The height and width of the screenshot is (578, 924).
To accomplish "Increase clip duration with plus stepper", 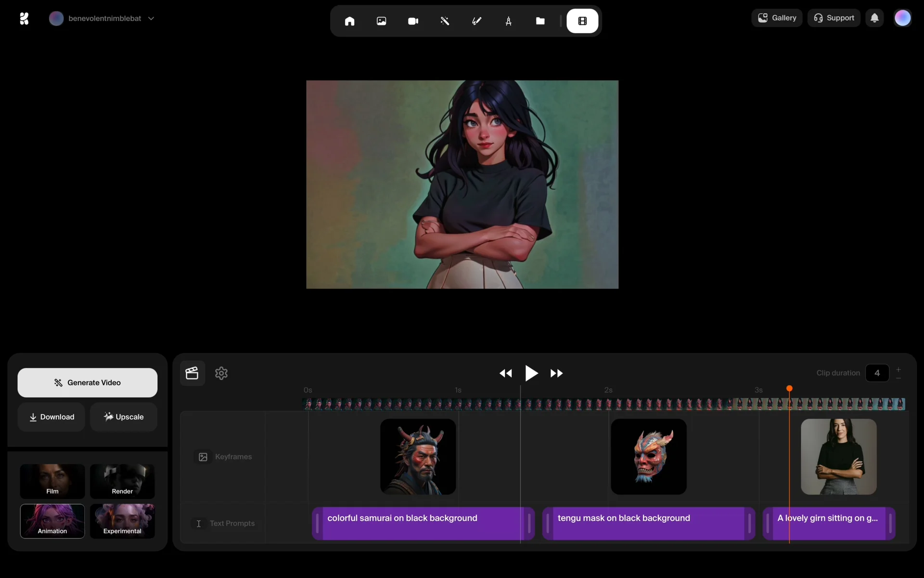I will (x=898, y=369).
